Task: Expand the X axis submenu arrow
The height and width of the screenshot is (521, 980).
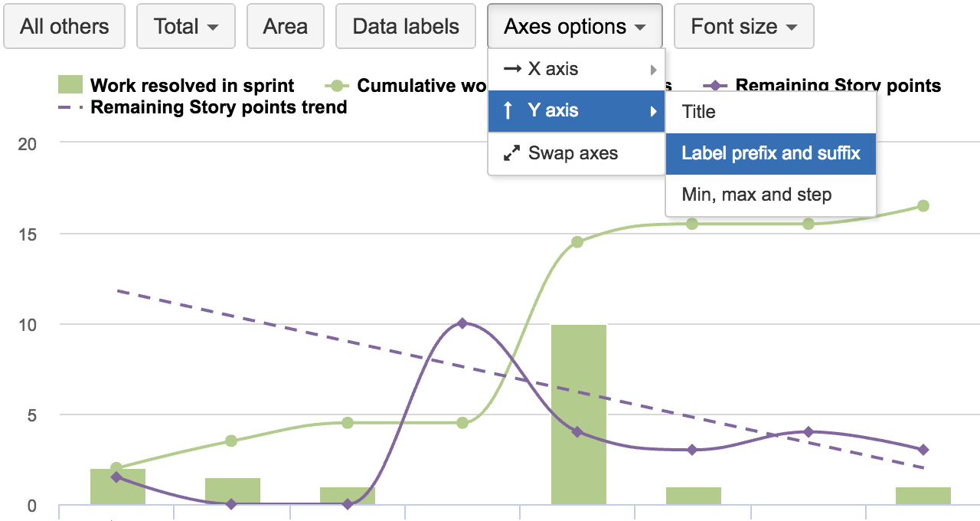Action: [653, 70]
